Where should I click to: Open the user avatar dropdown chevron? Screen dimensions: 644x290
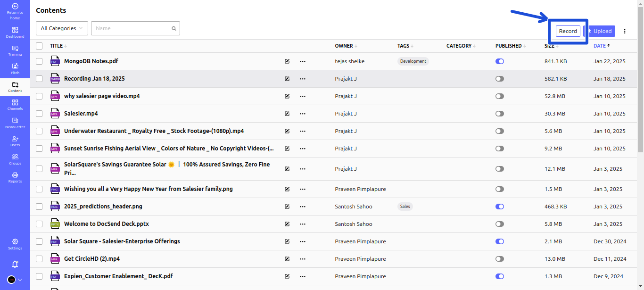(x=20, y=280)
